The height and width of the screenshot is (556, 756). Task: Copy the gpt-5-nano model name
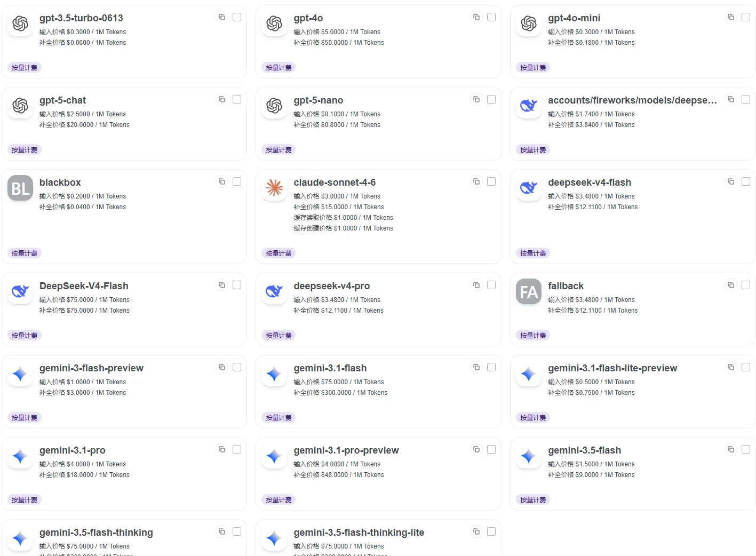point(476,99)
